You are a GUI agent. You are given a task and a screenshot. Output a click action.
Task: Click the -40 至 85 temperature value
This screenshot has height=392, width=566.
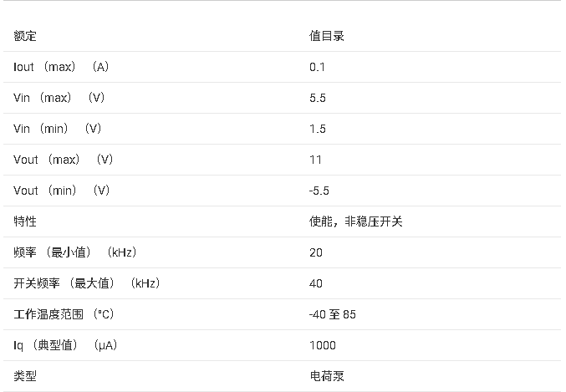(x=333, y=314)
